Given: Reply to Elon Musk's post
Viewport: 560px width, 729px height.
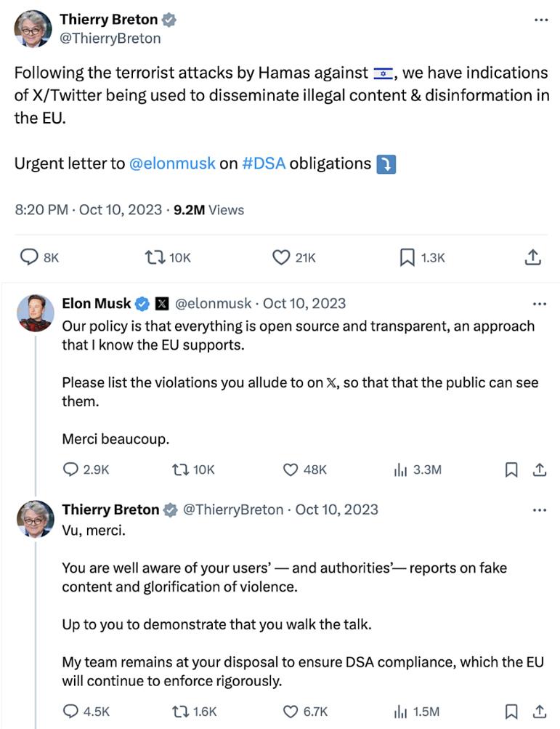Looking at the screenshot, I should 70,470.
